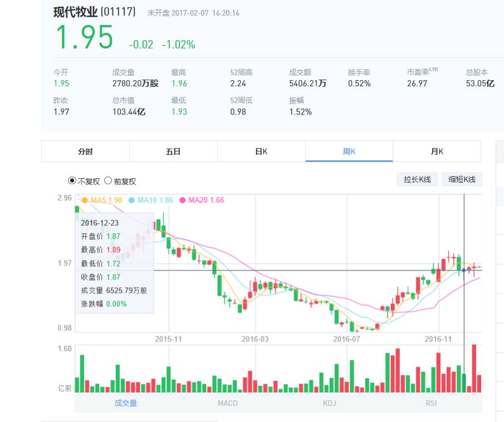
Task: Display the KDJ indicator
Action: point(329,403)
